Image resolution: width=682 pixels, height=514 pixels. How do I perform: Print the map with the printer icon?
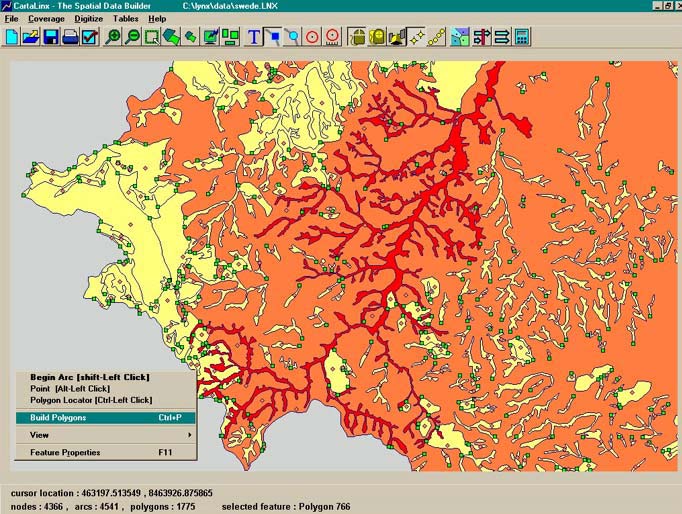(70, 37)
